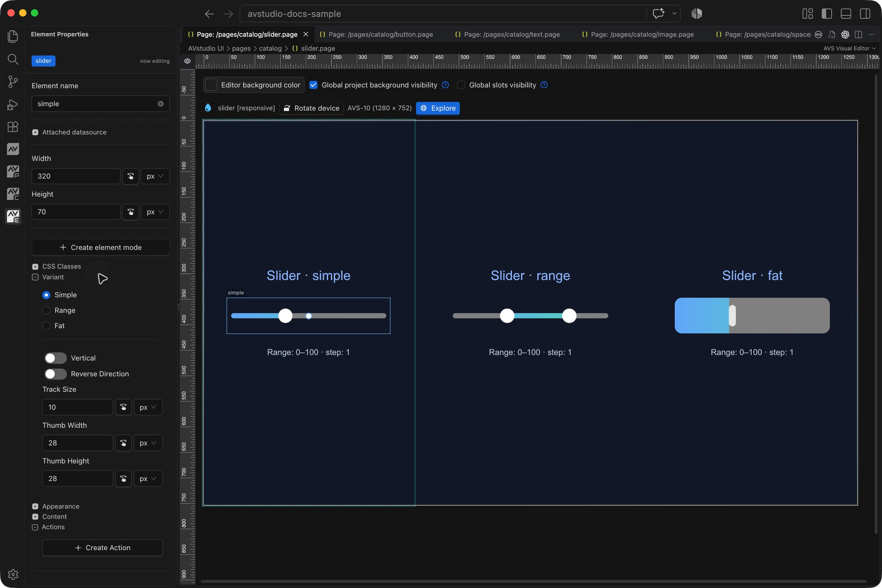Open the AV E element properties sidebar icon
Screen dimensions: 882x588
[13, 216]
